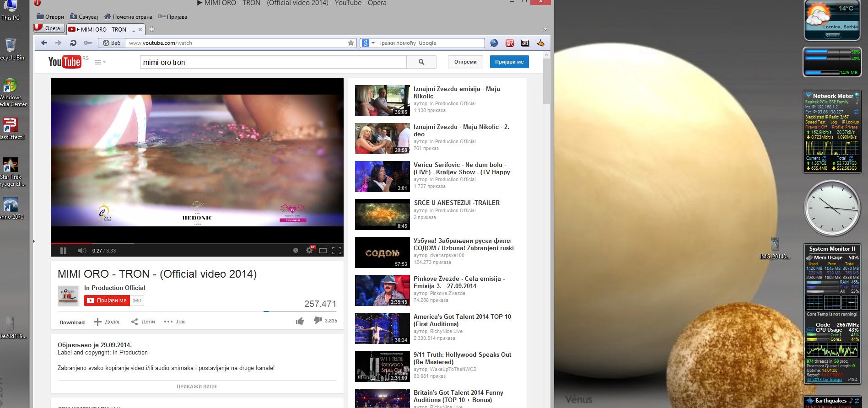Open search engine selector dropdown
The image size is (868, 408).
[x=368, y=43]
